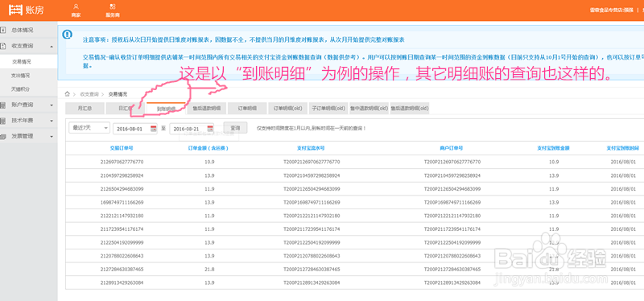Open the 订单明细(old) tab
Viewport: 644px width, 301px height.
click(288, 109)
